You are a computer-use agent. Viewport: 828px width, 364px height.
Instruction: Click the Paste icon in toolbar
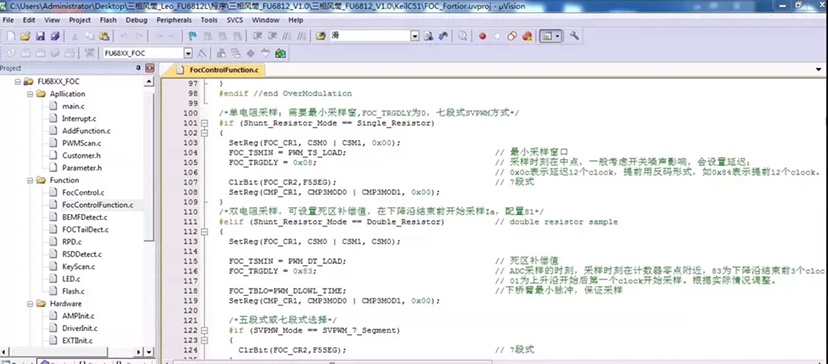coord(105,36)
